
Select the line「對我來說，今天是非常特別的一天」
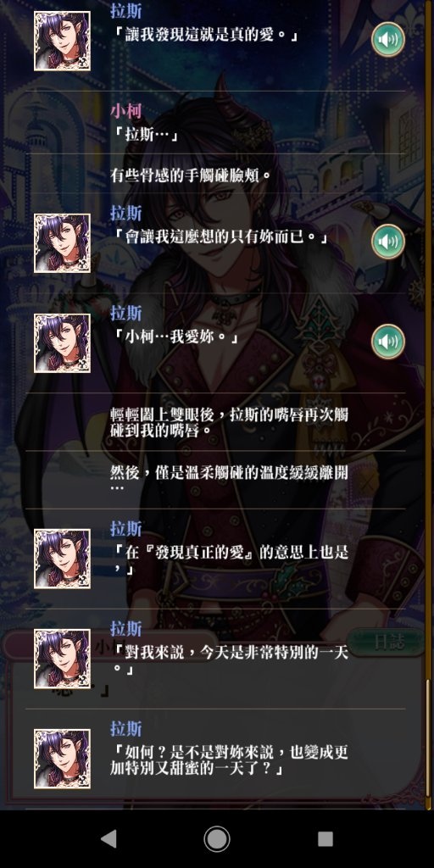[x=215, y=659]
